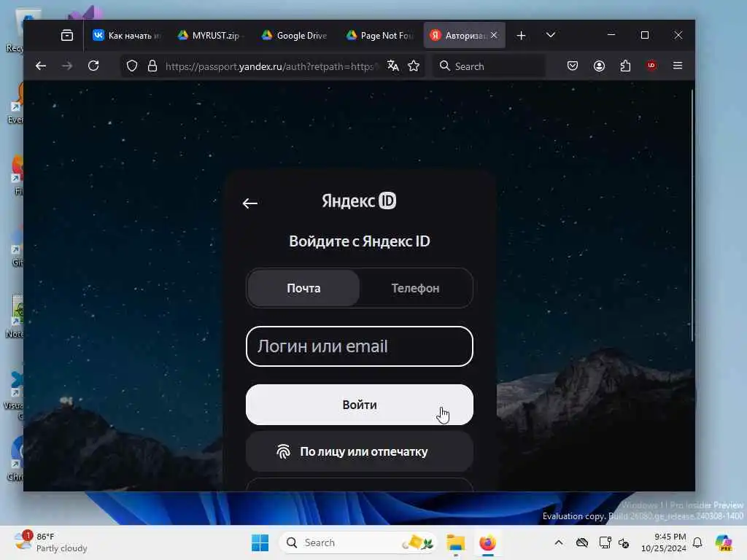Show site security padlock info
Screen dimensions: 747x560
coord(152,66)
